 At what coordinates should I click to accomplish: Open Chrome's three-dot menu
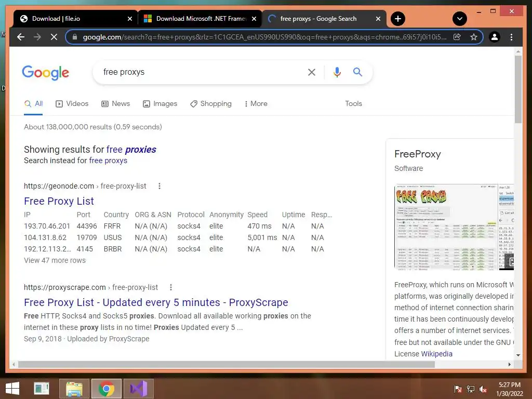511,37
